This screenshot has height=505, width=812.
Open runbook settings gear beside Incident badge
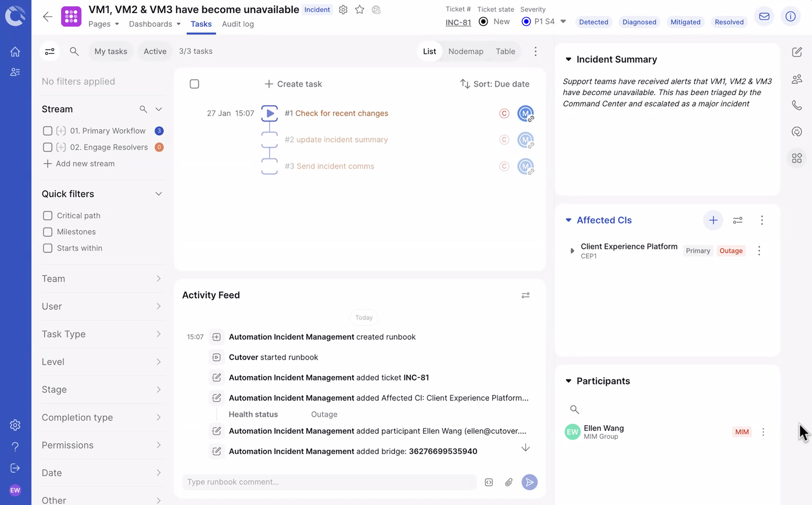pos(343,10)
